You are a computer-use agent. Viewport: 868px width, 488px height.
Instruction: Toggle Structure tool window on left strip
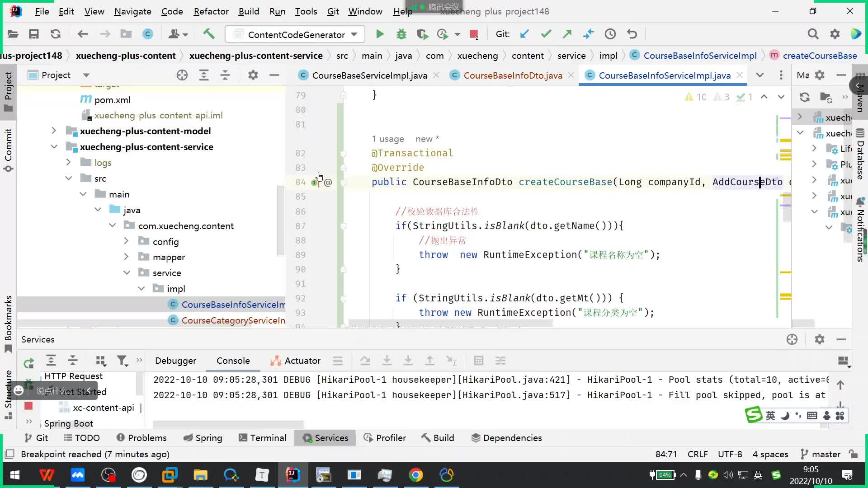pyautogui.click(x=8, y=395)
